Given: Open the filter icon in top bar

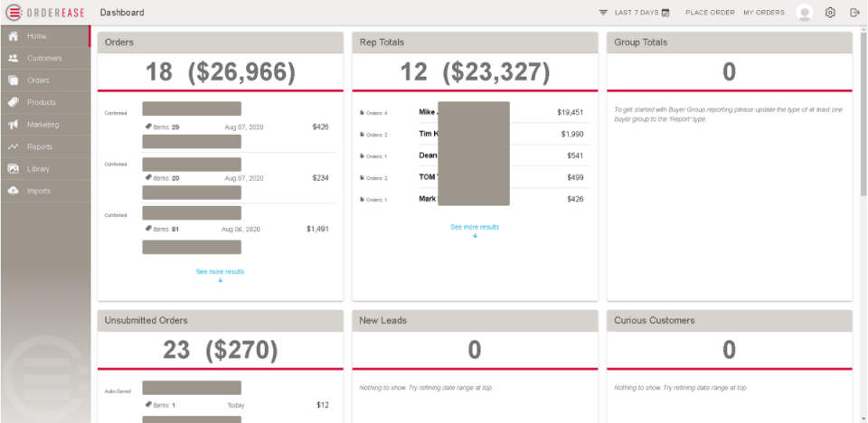Looking at the screenshot, I should coord(603,13).
